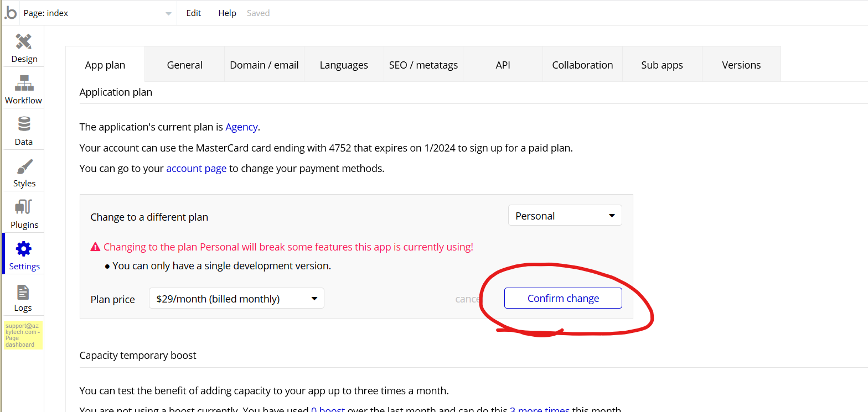The height and width of the screenshot is (412, 868).
Task: Open the Workflow editor icon
Action: [24, 84]
